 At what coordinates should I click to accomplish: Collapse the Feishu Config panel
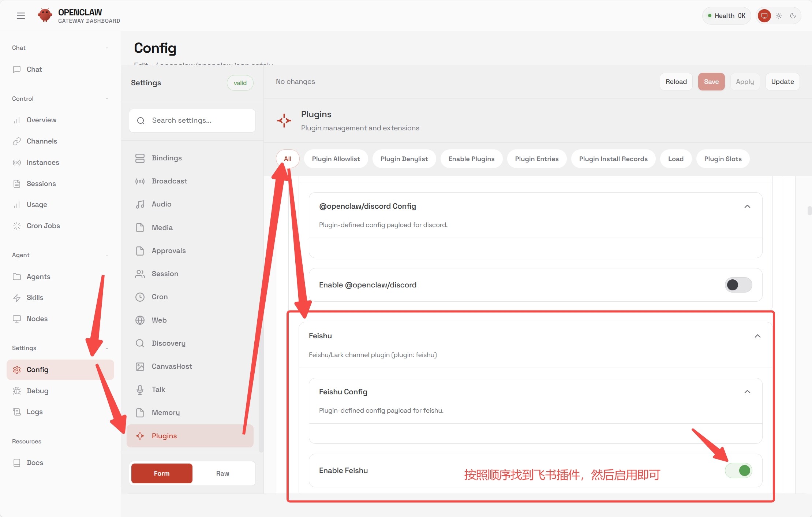(x=747, y=392)
